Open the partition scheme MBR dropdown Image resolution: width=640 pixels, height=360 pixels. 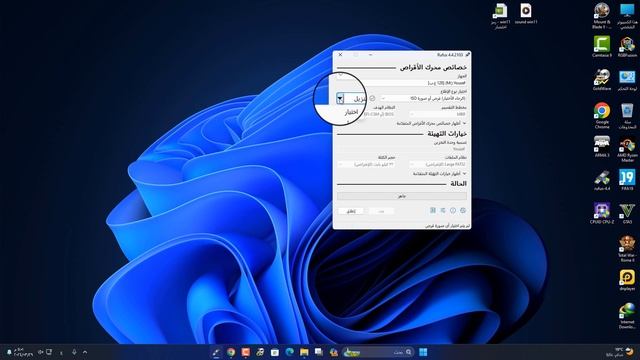click(x=438, y=114)
